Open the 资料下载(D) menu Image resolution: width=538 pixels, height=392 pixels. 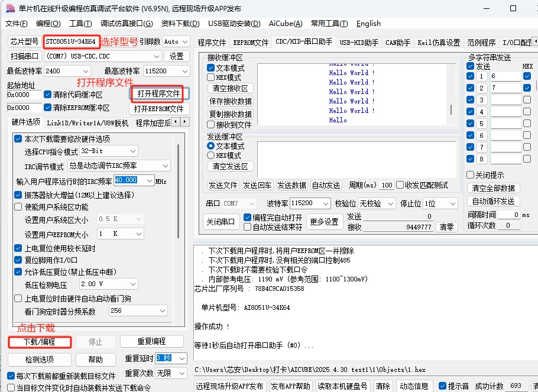coord(180,23)
